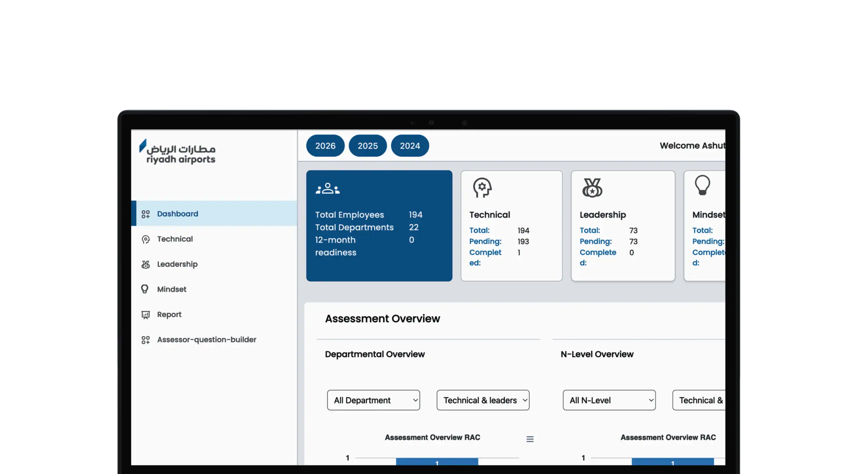Click the Total Employees summary card

(x=379, y=226)
